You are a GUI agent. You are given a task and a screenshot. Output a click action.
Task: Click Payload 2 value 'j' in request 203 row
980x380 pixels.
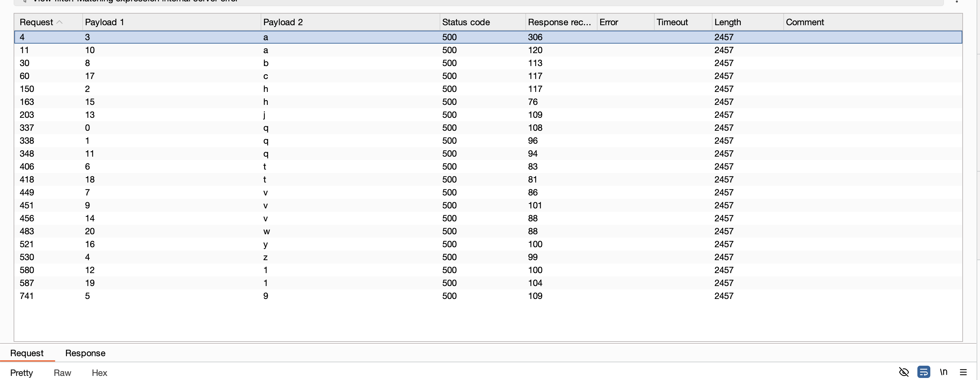click(264, 115)
